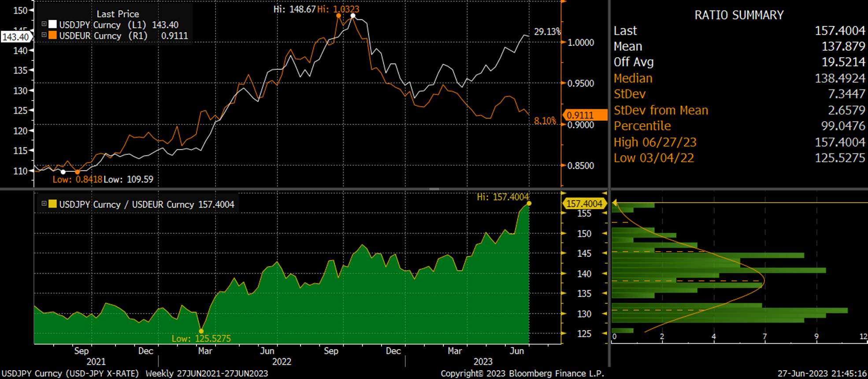Click the white USDJPY color swatch

click(52, 24)
